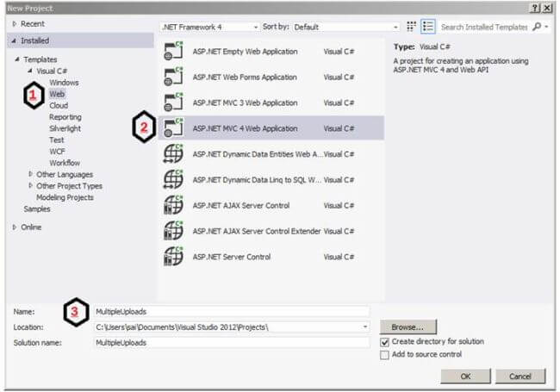The height and width of the screenshot is (392, 560).
Task: Select Modeling Projects in the tree
Action: coord(65,197)
